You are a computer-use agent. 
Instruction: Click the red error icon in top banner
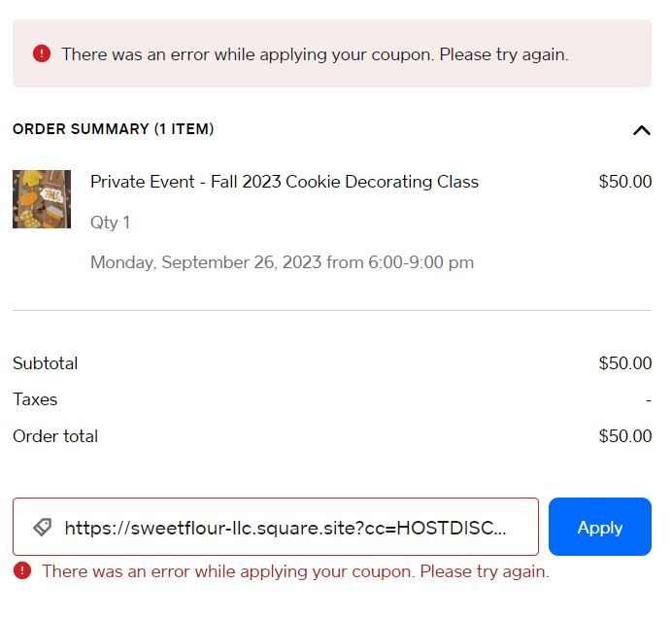[41, 53]
